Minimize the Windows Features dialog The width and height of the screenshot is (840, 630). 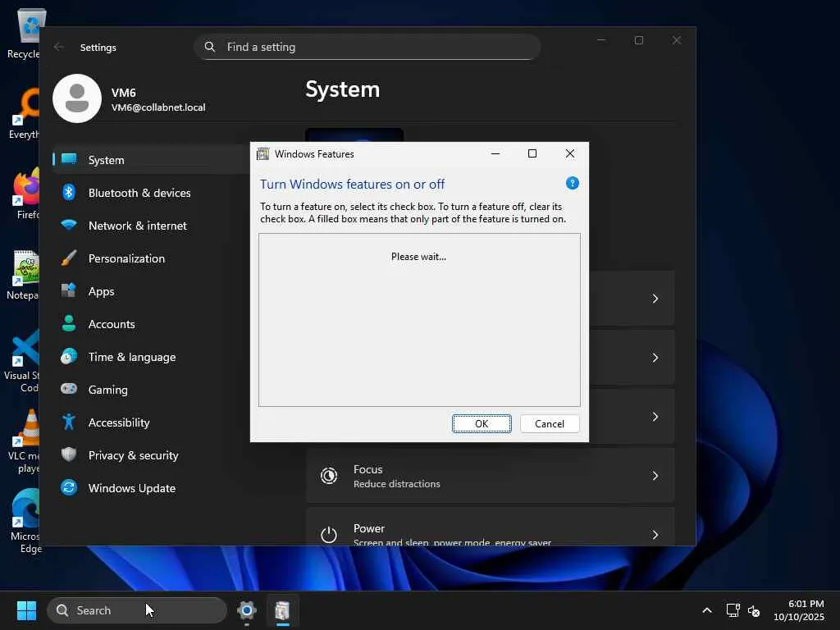[495, 153]
